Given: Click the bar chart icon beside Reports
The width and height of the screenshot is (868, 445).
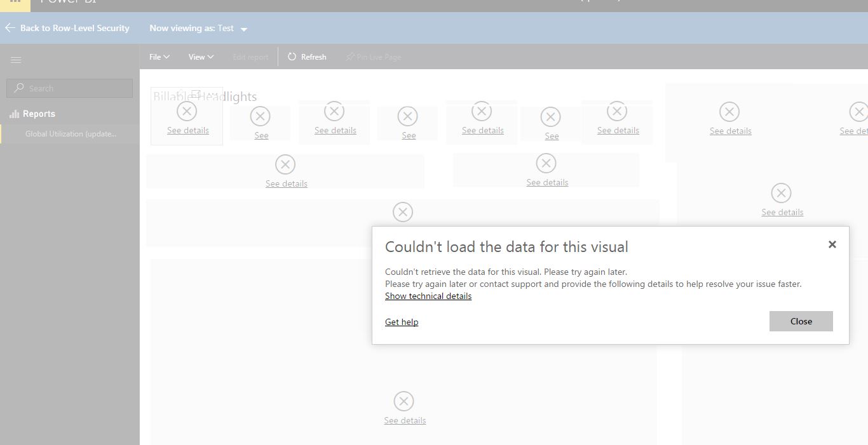Looking at the screenshot, I should 15,114.
